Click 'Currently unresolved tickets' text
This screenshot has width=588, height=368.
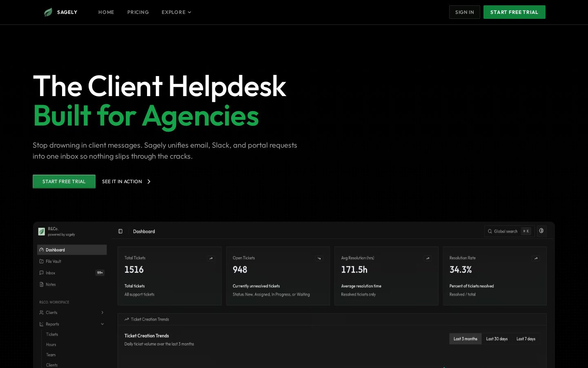click(256, 286)
